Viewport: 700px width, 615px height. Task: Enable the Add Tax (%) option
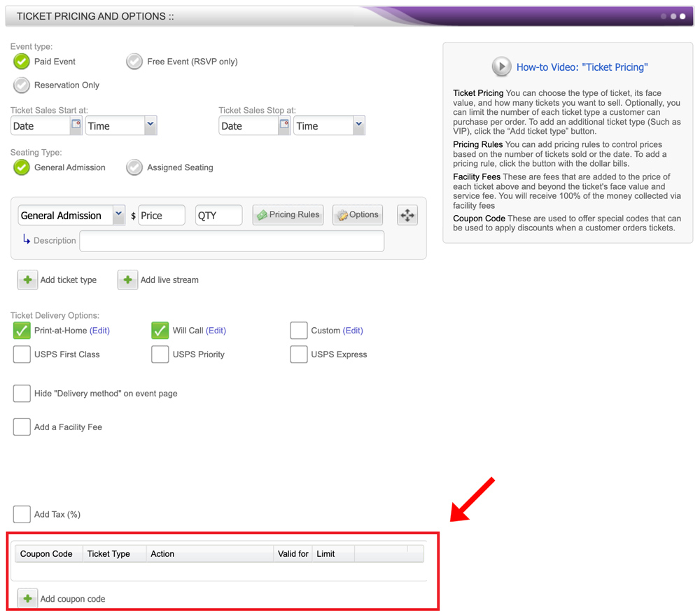point(21,513)
